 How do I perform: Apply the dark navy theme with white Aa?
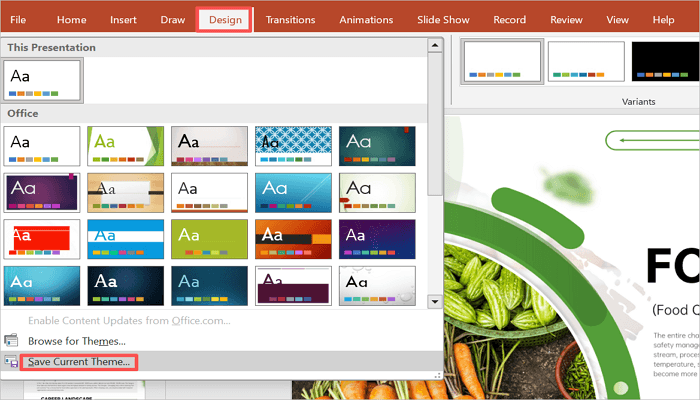125,286
